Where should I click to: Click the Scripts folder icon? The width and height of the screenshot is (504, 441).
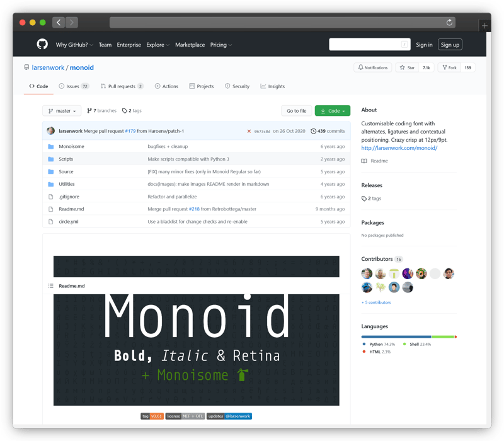pos(50,159)
